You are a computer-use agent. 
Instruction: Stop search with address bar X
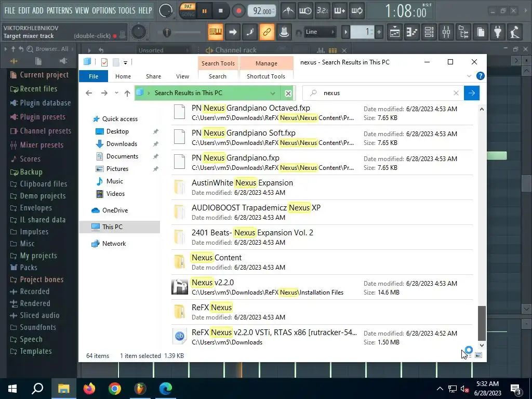click(x=288, y=94)
